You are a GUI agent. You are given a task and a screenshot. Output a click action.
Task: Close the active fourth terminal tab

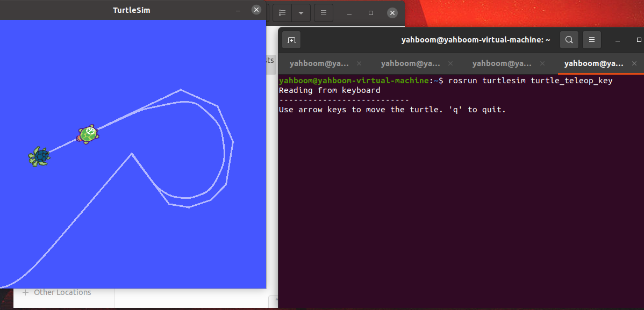point(634,63)
